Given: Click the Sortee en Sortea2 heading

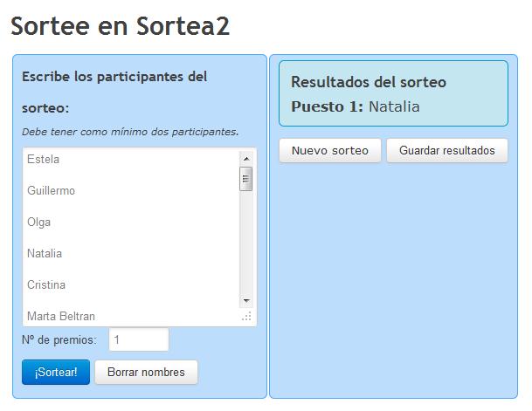Looking at the screenshot, I should [x=121, y=26].
